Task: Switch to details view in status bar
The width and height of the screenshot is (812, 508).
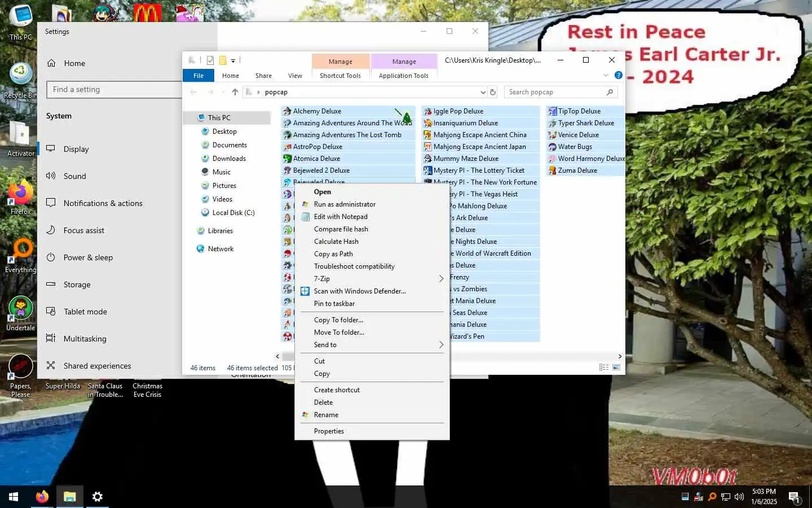Action: (604, 367)
